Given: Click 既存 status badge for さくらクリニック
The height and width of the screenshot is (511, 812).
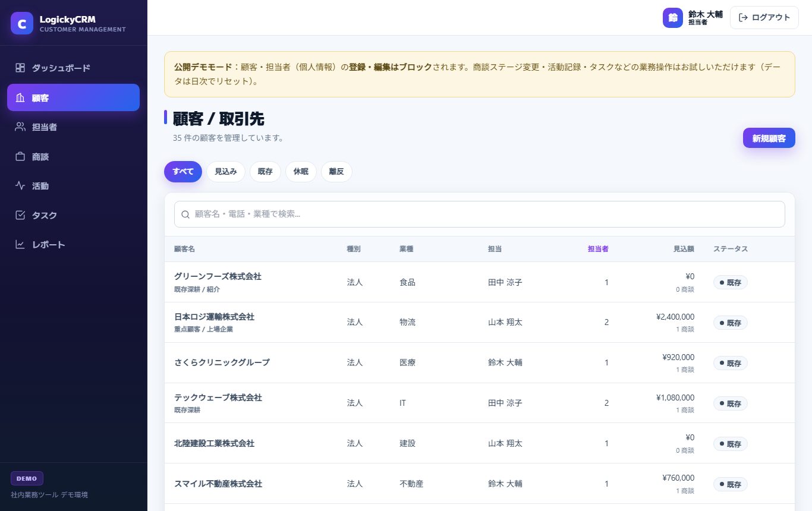Looking at the screenshot, I should tap(730, 363).
